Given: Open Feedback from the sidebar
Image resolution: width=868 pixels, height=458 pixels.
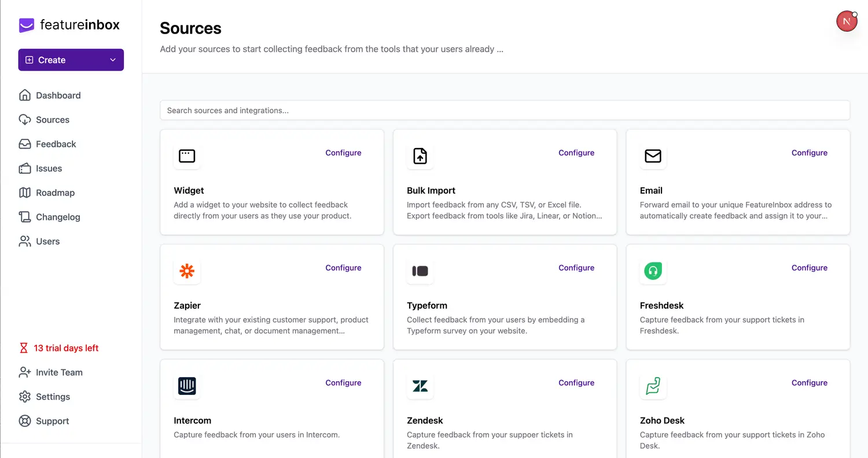Looking at the screenshot, I should point(56,144).
